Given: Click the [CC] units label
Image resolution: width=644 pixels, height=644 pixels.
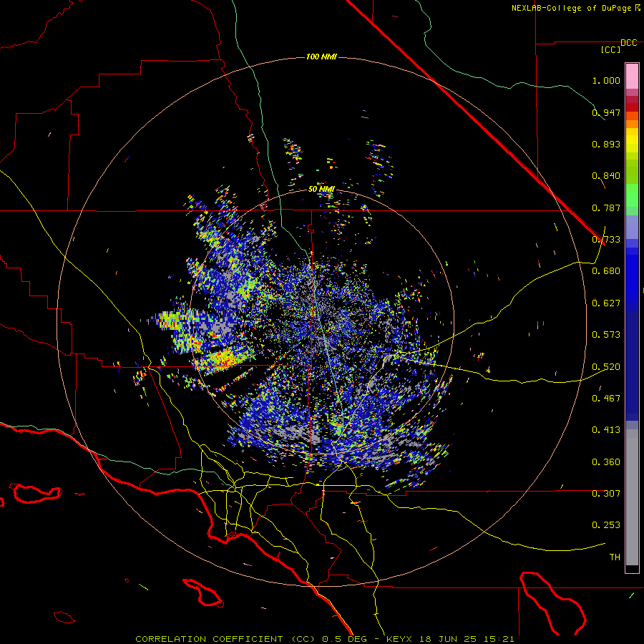Looking at the screenshot, I should pyautogui.click(x=611, y=49).
